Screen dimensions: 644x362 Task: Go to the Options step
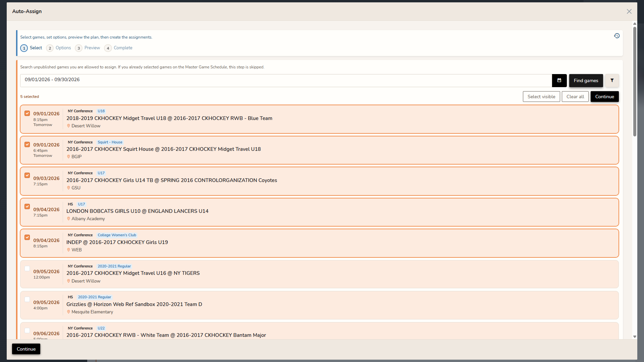coord(59,48)
